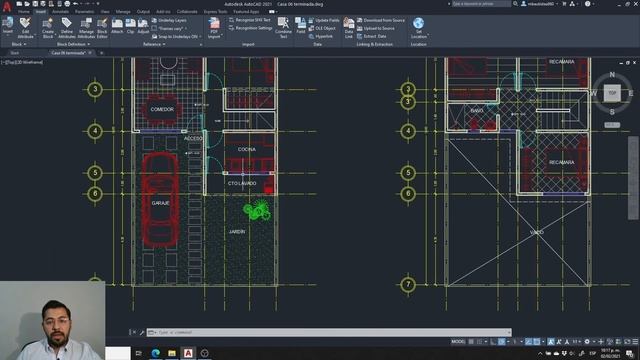The width and height of the screenshot is (640, 360).
Task: Open File Explorer from taskbar
Action: coord(172,353)
